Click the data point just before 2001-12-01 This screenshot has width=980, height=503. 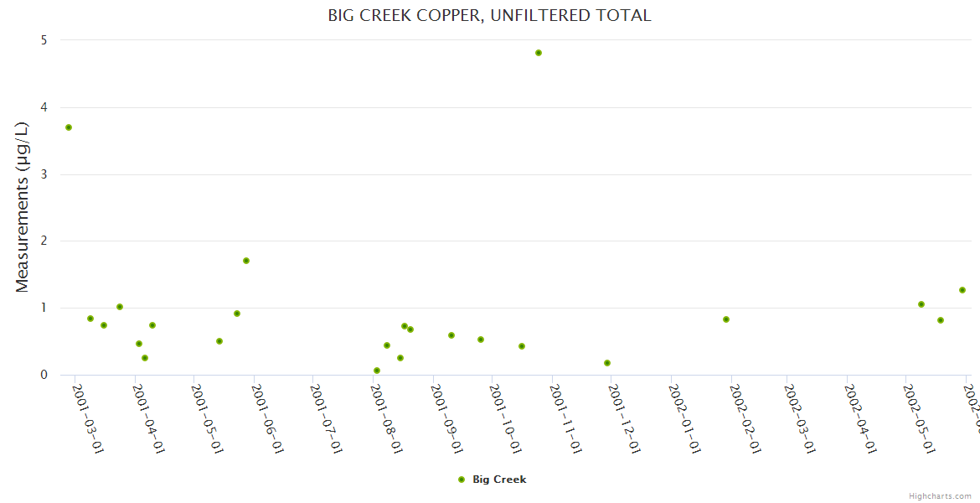point(607,363)
